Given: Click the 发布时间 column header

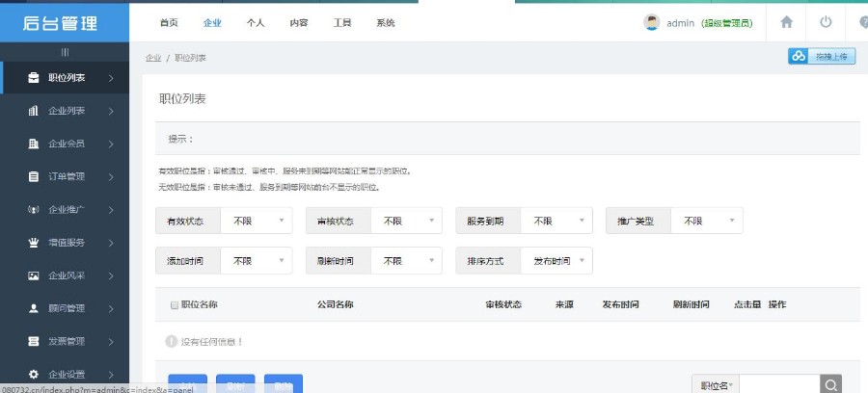Looking at the screenshot, I should (620, 304).
